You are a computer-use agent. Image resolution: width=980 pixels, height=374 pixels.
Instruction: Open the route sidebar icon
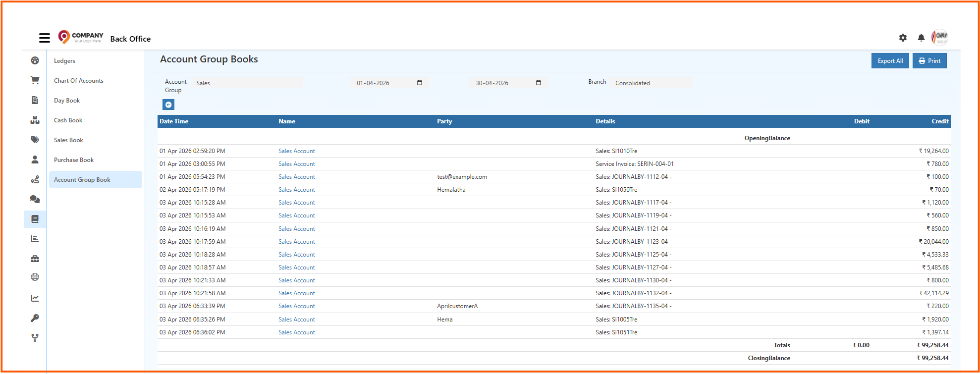pos(35,179)
